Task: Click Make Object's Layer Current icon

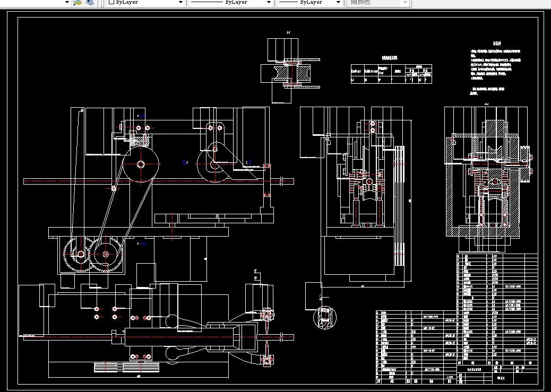Action: 78,3
